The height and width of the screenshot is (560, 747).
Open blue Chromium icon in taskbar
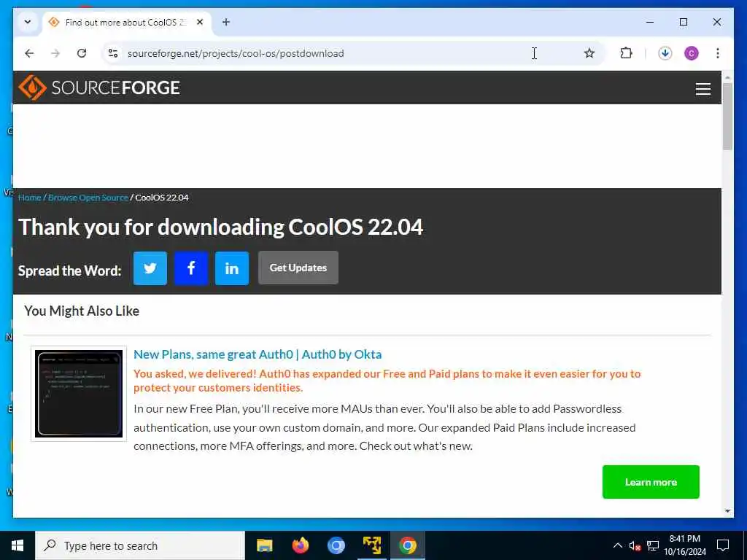[x=336, y=545]
